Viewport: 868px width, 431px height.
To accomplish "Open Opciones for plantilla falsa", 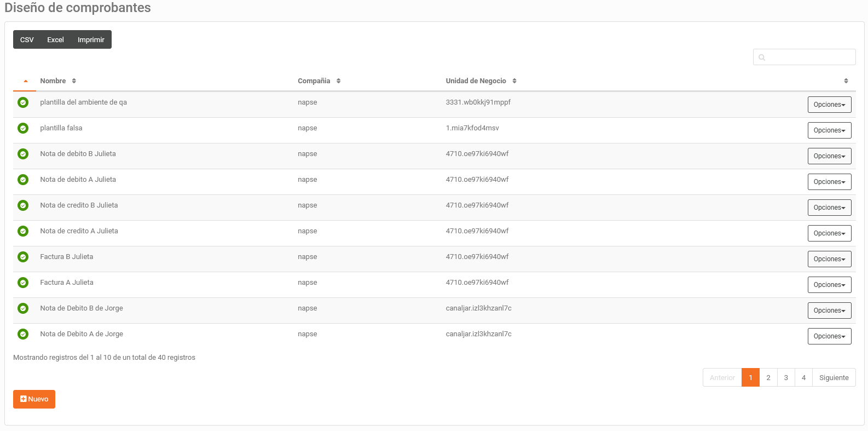I will click(x=829, y=130).
